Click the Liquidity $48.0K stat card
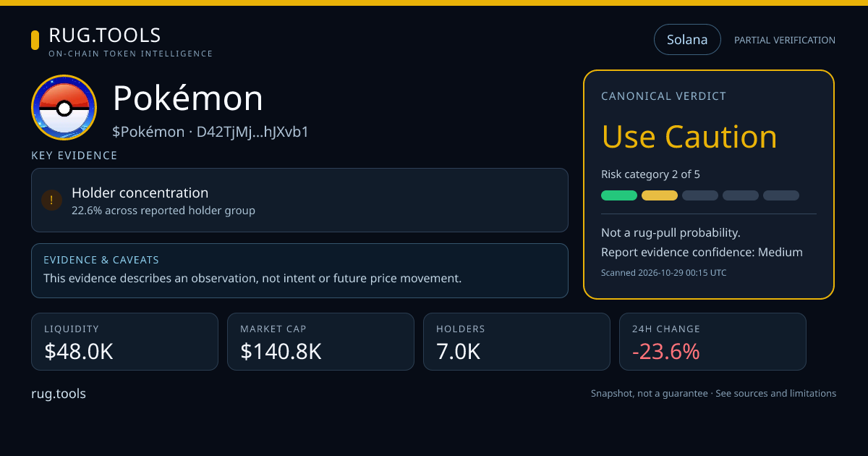This screenshot has width=868, height=456. (124, 342)
